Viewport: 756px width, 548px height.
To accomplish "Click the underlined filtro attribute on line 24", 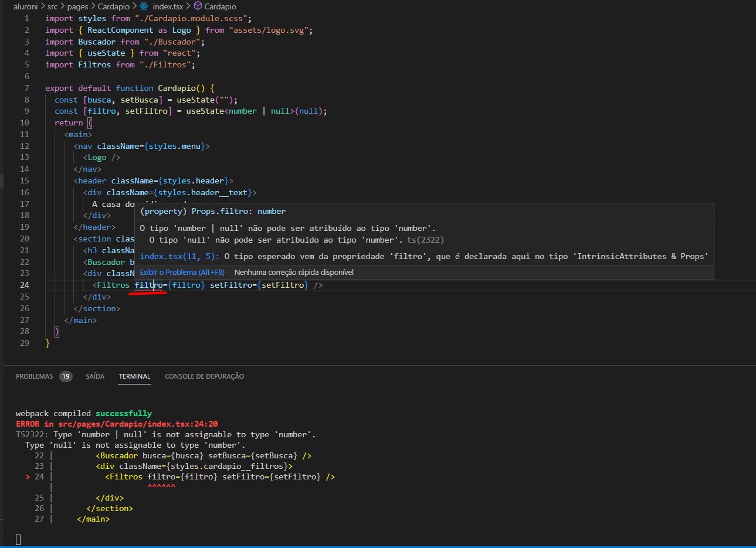I will (148, 285).
